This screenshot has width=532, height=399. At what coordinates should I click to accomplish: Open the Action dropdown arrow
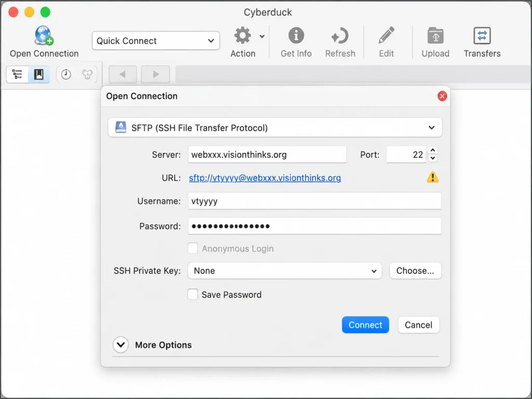(262, 36)
